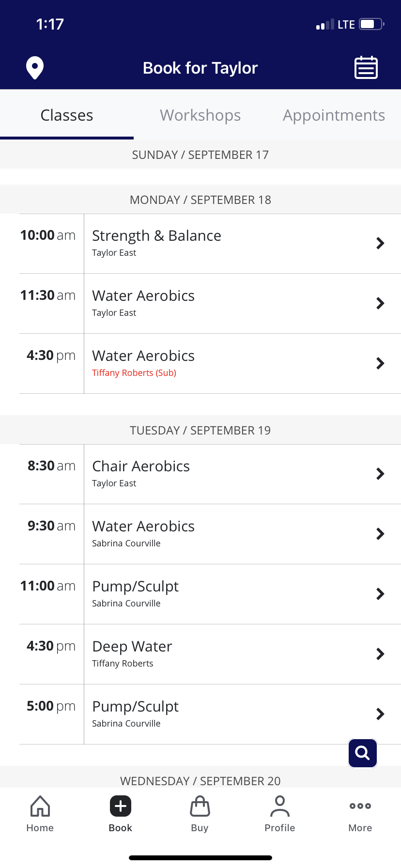Open the Profile person icon
The width and height of the screenshot is (401, 868).
[280, 814]
